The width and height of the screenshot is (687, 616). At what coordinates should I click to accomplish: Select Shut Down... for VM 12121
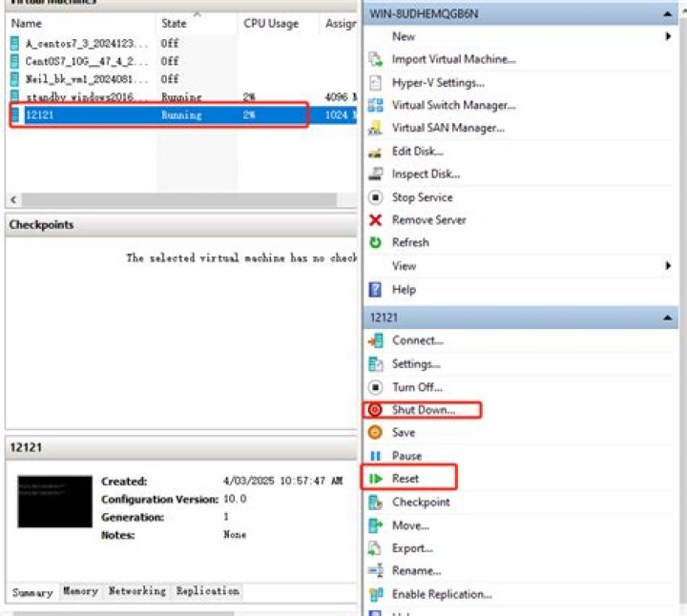(424, 410)
